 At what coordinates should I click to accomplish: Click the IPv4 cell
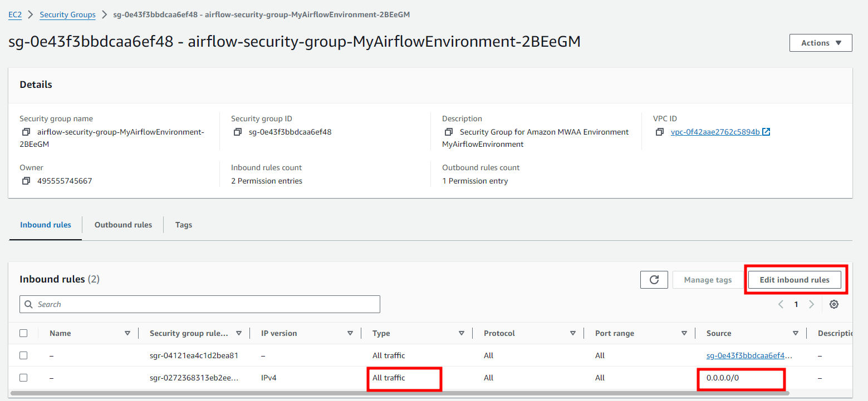click(269, 378)
